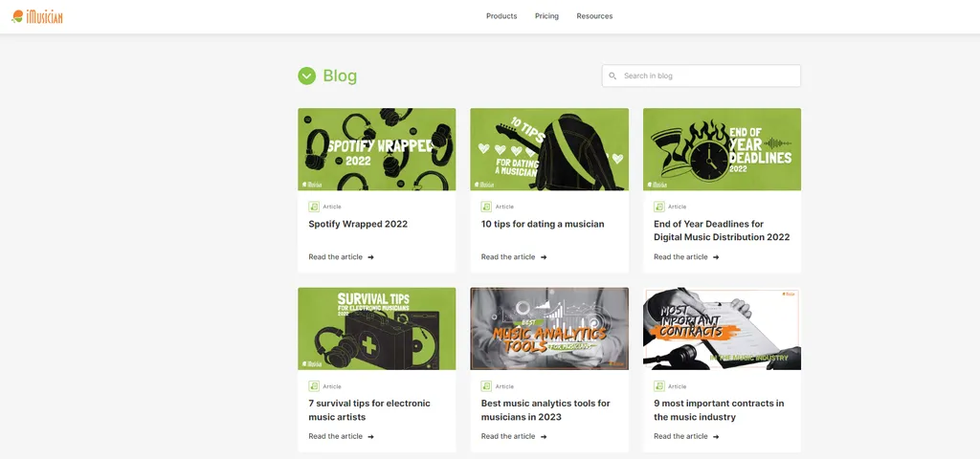Click the Most Important Contracts thumbnail
This screenshot has width=980, height=459.
722,328
